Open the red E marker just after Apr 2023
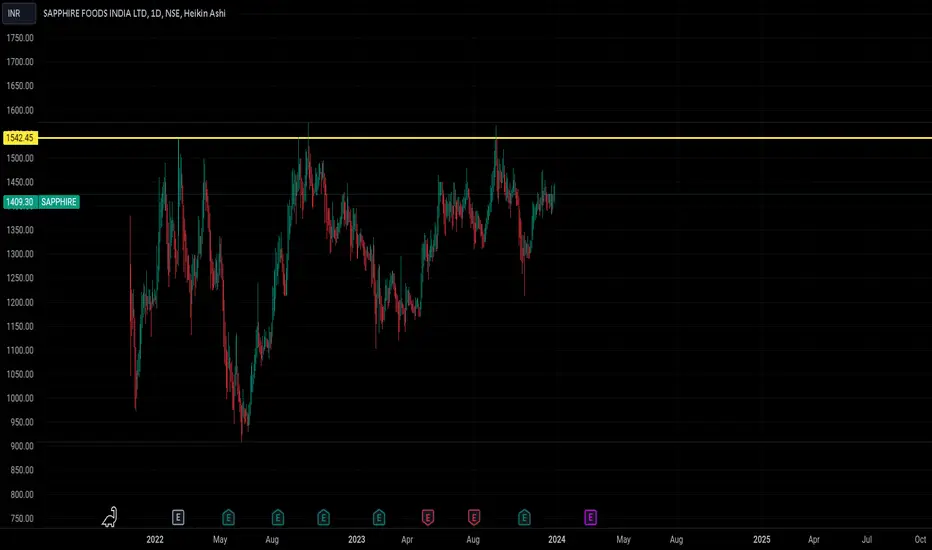The height and width of the screenshot is (550, 932). click(x=427, y=517)
